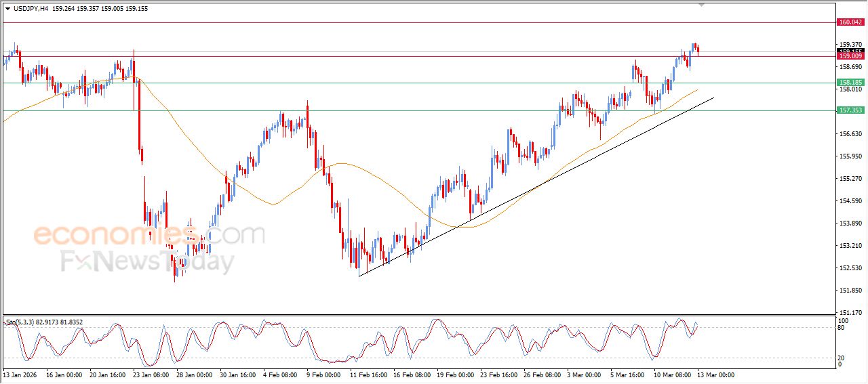This screenshot has height=384, width=868.
Task: Click the FxNewsToday watermark text
Action: click(x=148, y=261)
